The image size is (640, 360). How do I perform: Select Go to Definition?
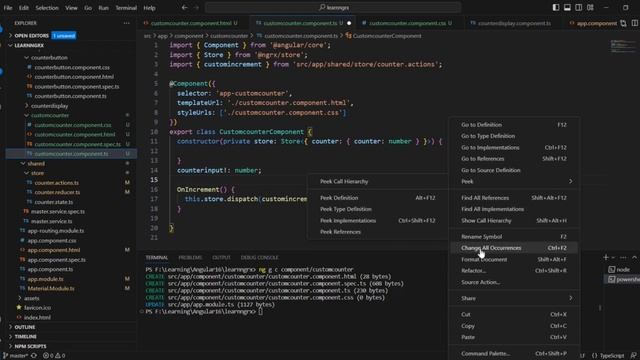click(514, 124)
